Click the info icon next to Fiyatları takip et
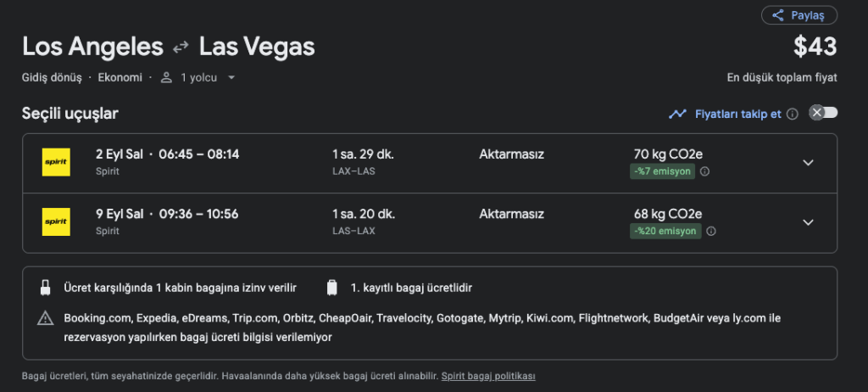Image resolution: width=868 pixels, height=392 pixels. click(x=793, y=114)
